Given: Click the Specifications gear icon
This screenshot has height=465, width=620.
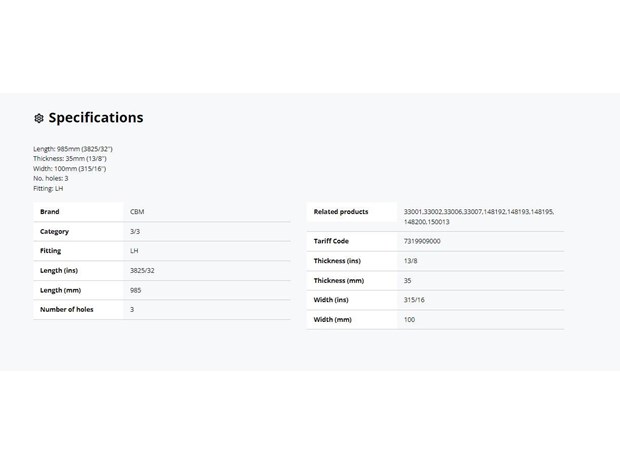Looking at the screenshot, I should pyautogui.click(x=39, y=118).
